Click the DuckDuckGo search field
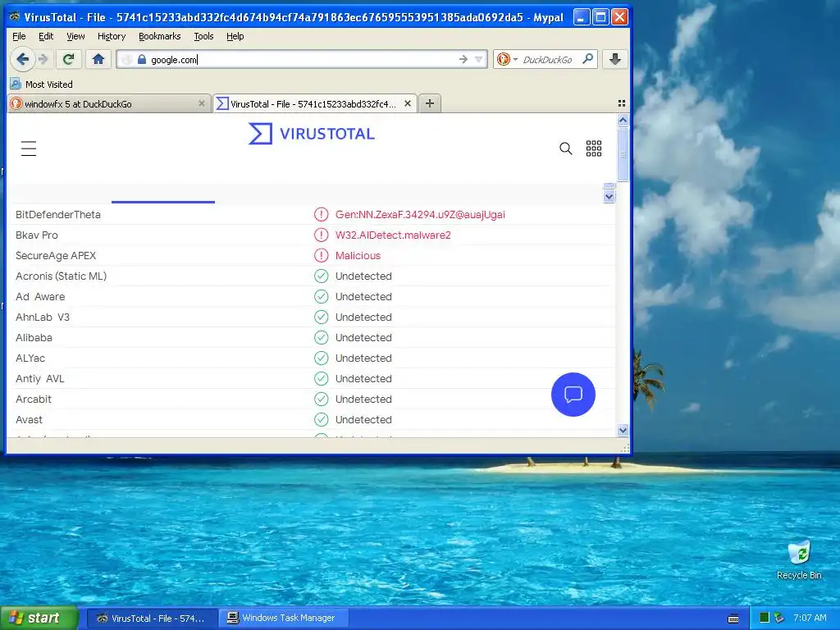This screenshot has width=840, height=630. click(547, 59)
